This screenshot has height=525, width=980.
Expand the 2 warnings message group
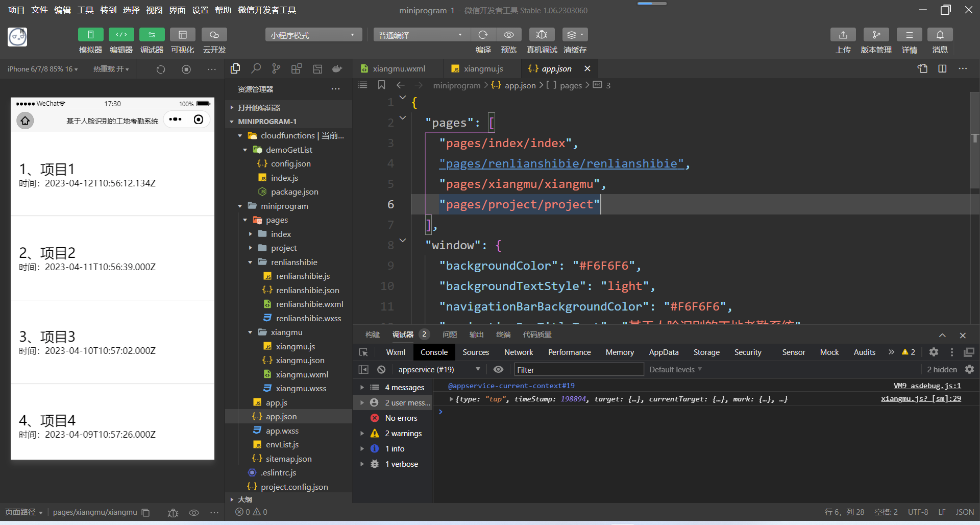[x=362, y=433]
